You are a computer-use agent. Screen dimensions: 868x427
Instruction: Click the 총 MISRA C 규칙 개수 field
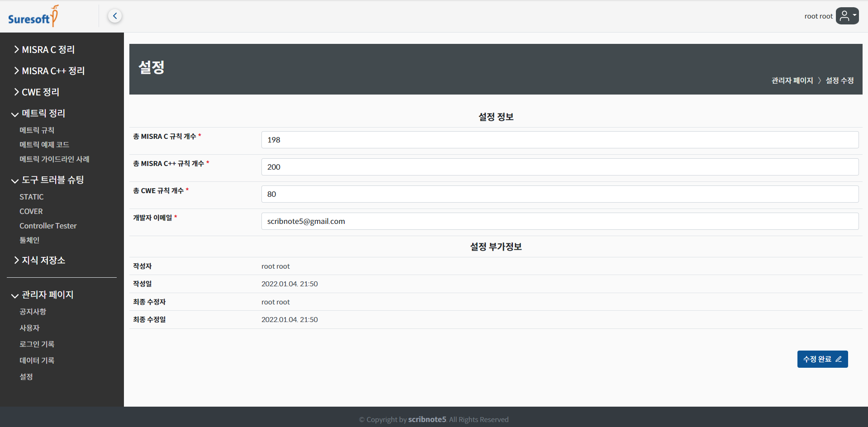(560, 140)
